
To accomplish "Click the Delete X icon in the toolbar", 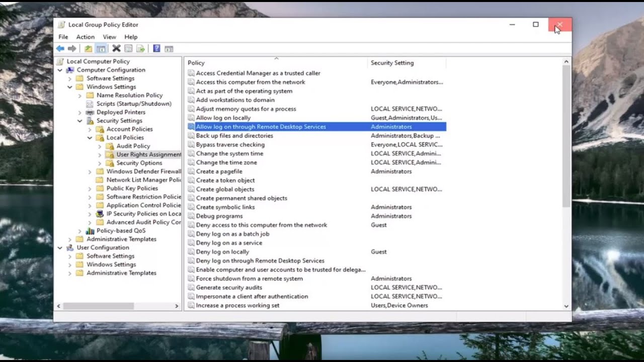I will click(x=116, y=49).
